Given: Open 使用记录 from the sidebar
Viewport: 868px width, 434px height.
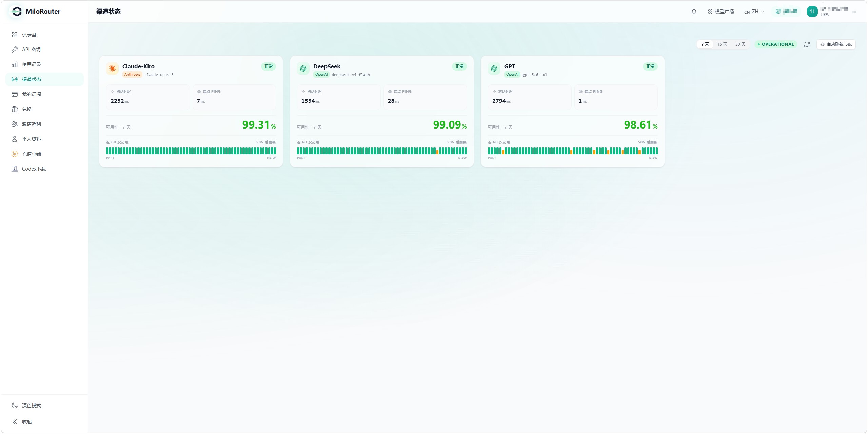Looking at the screenshot, I should pyautogui.click(x=44, y=64).
